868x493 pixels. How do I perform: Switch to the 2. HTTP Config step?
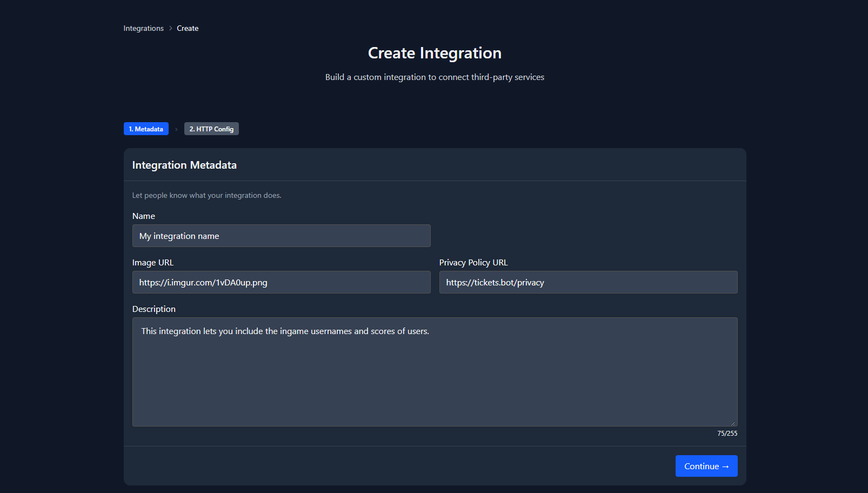pyautogui.click(x=211, y=129)
